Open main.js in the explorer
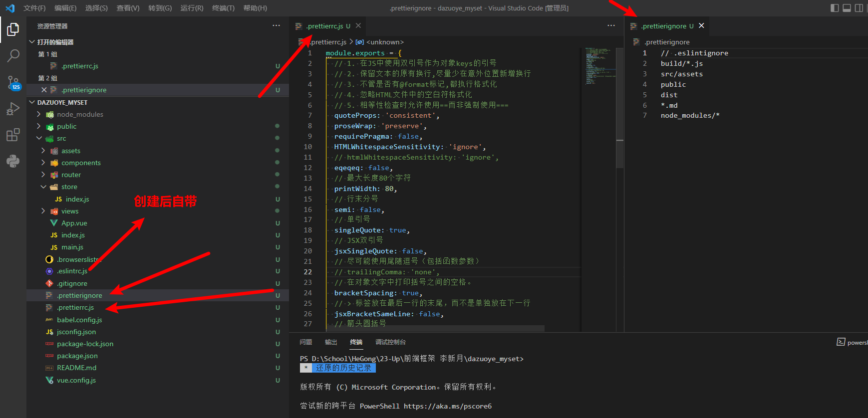This screenshot has height=418, width=868. (x=158, y=247)
